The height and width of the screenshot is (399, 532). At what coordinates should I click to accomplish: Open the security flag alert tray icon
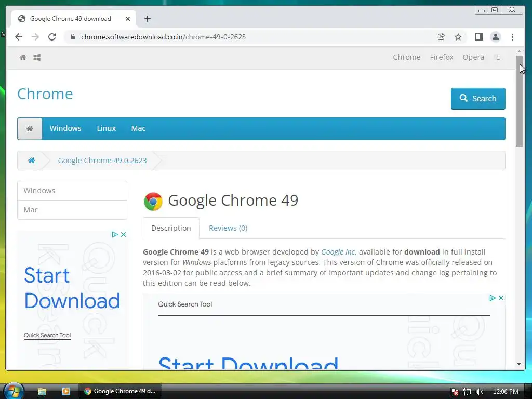click(x=455, y=392)
